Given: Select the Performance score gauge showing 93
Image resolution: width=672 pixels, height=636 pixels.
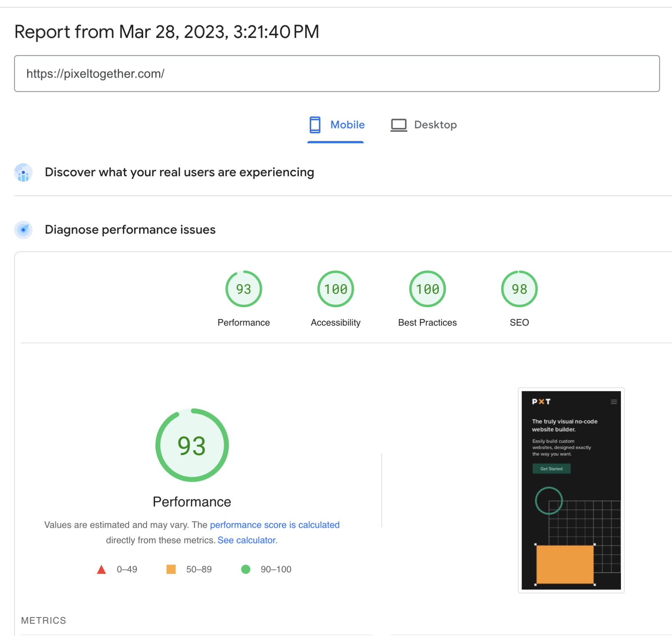Looking at the screenshot, I should pyautogui.click(x=244, y=289).
